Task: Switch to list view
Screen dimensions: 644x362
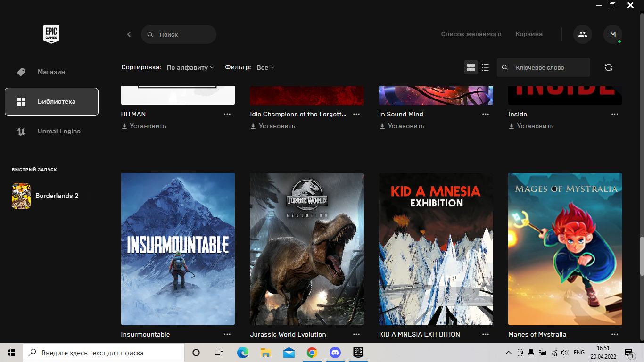Action: coord(485,67)
